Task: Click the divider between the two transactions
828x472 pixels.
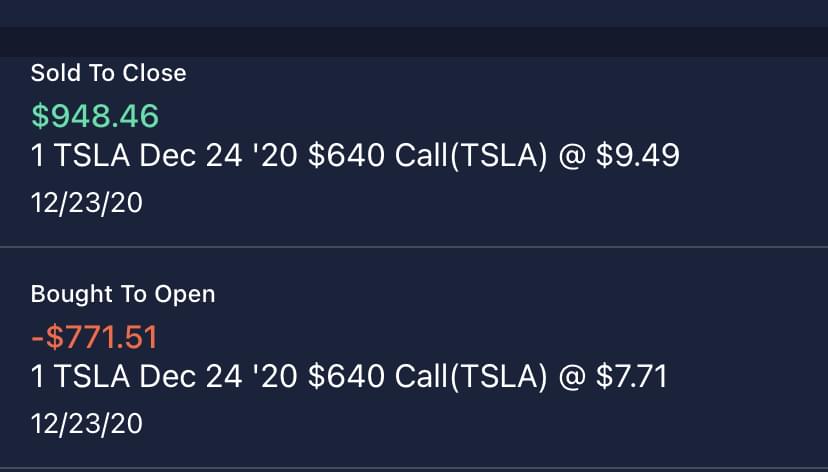Action: point(414,247)
